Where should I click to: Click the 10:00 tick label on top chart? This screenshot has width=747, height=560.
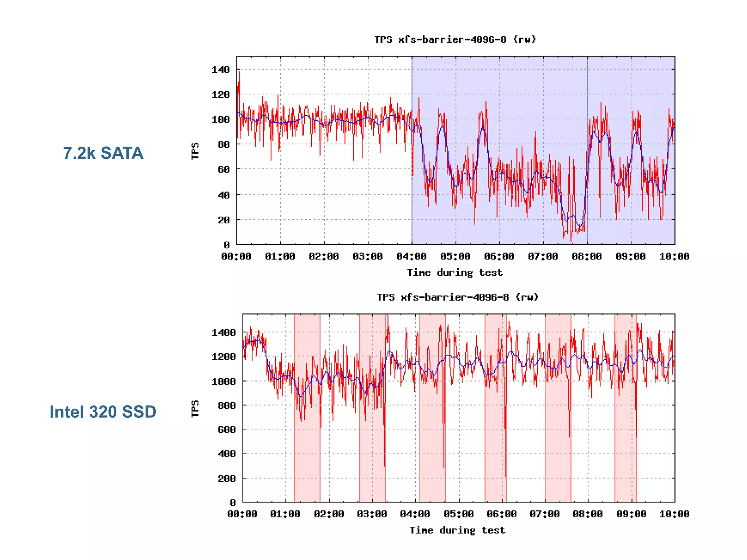click(674, 256)
